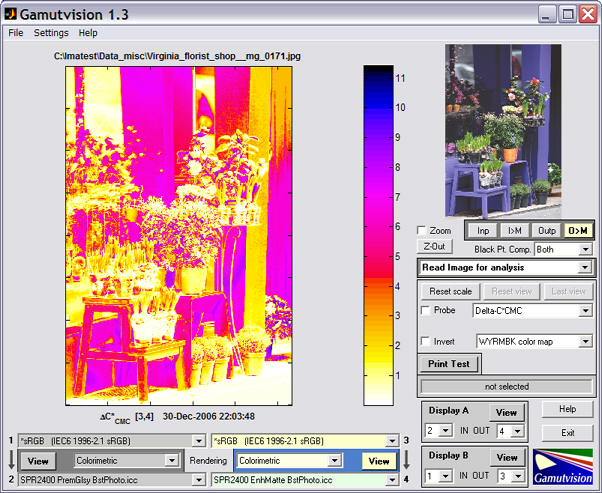Click the Print Test button
The image size is (602, 493).
448,364
